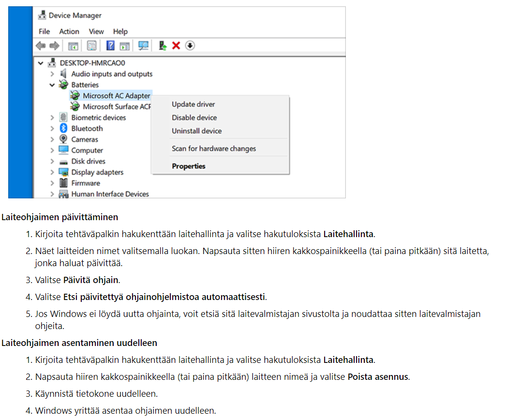
Task: Click the bold text 'Poista asennus'
Action: (378, 377)
